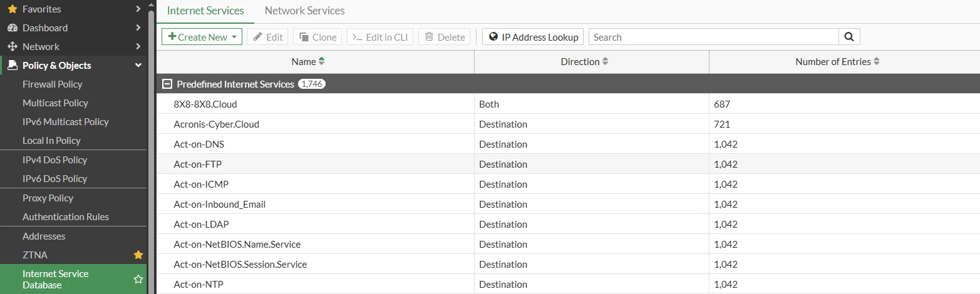Click the Clone button
The width and height of the screenshot is (980, 294).
317,37
